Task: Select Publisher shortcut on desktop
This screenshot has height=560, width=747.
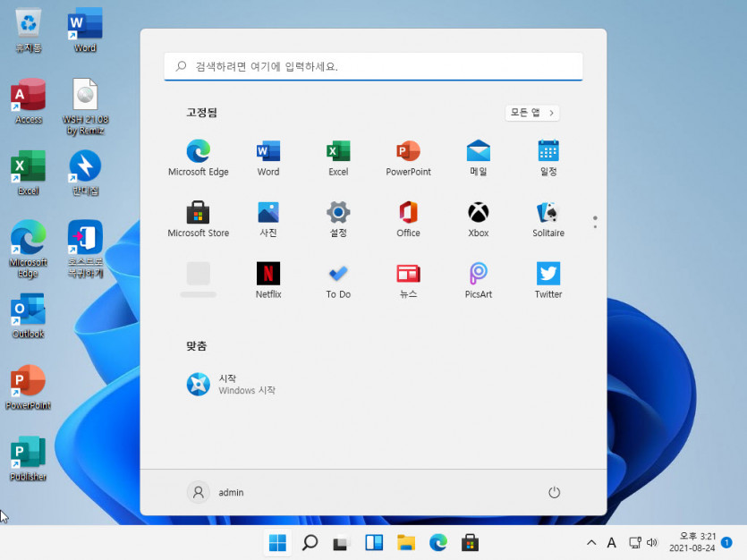Action: pyautogui.click(x=28, y=459)
